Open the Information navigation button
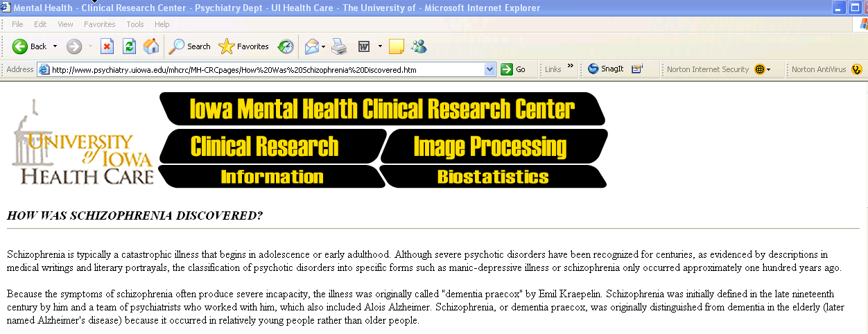 point(271,177)
